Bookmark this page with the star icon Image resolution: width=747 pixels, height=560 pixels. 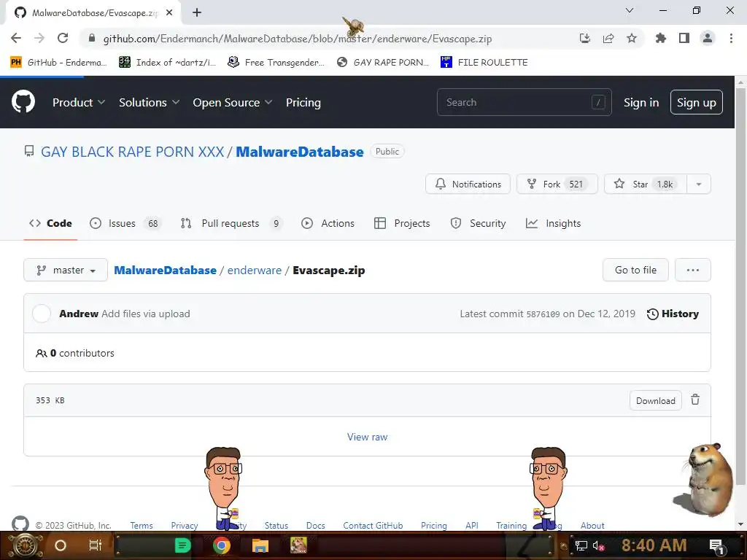coord(632,38)
